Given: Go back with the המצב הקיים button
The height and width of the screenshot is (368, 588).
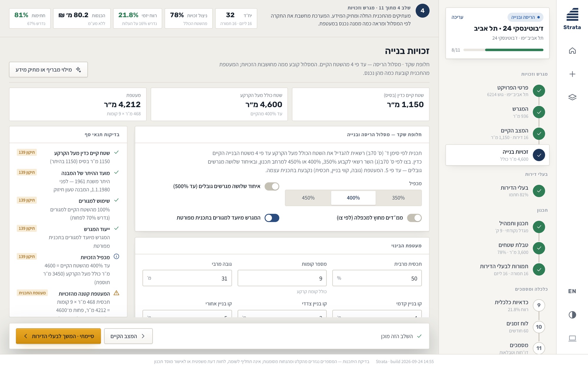Looking at the screenshot, I should 128,336.
